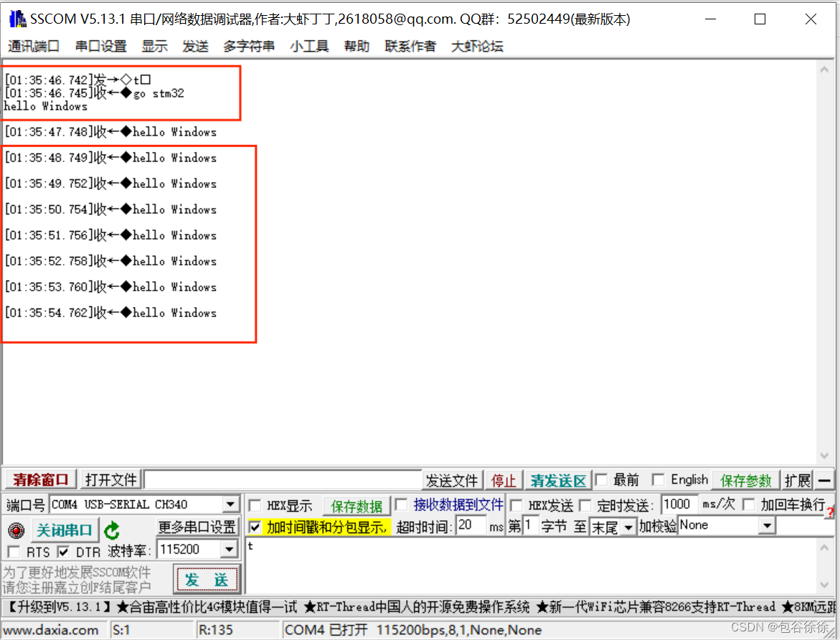Open the 波特率 115200 baud rate dropdown
The image size is (840, 640).
tap(230, 549)
